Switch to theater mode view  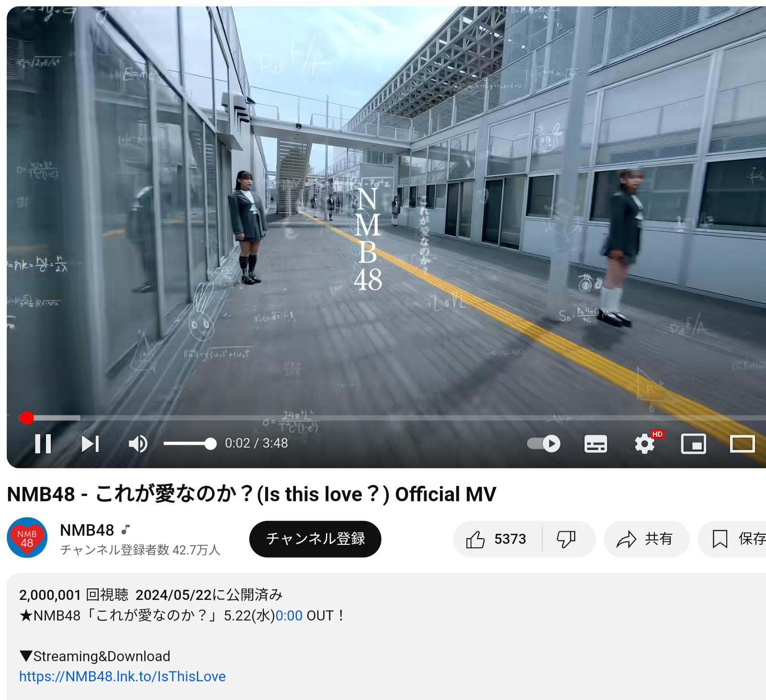pos(743,444)
